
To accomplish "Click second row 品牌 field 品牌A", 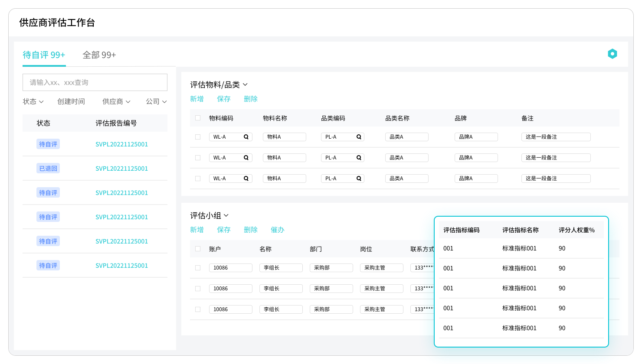I will 476,158.
